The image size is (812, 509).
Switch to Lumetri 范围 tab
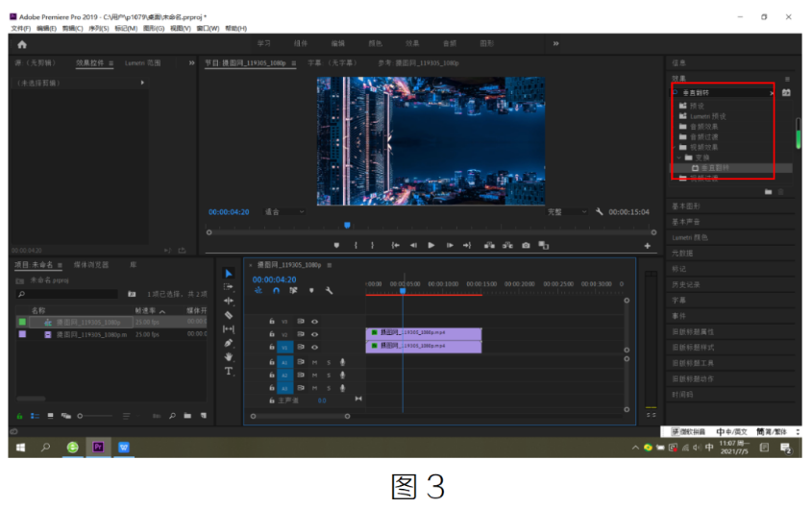point(142,62)
